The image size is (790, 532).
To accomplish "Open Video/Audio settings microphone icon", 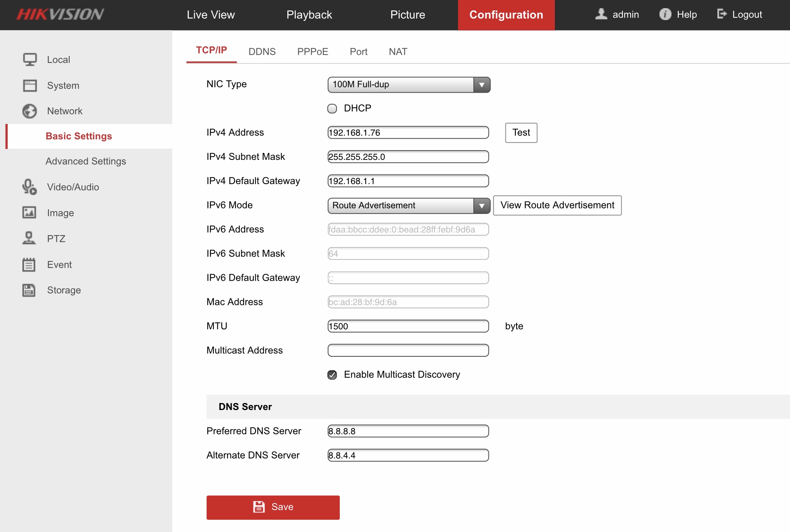I will [30, 187].
